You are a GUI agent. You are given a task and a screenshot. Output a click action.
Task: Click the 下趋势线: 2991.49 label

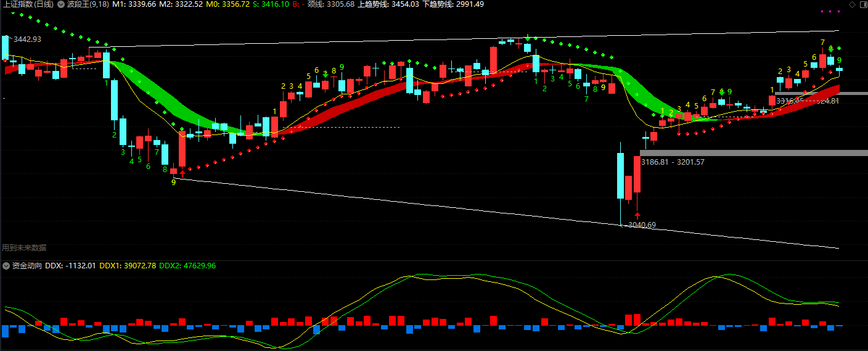tap(453, 4)
